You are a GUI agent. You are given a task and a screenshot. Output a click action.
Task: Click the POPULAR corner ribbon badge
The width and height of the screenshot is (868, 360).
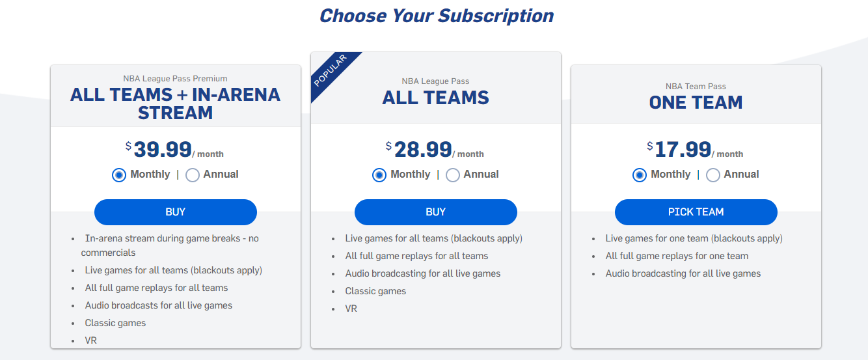coord(331,71)
